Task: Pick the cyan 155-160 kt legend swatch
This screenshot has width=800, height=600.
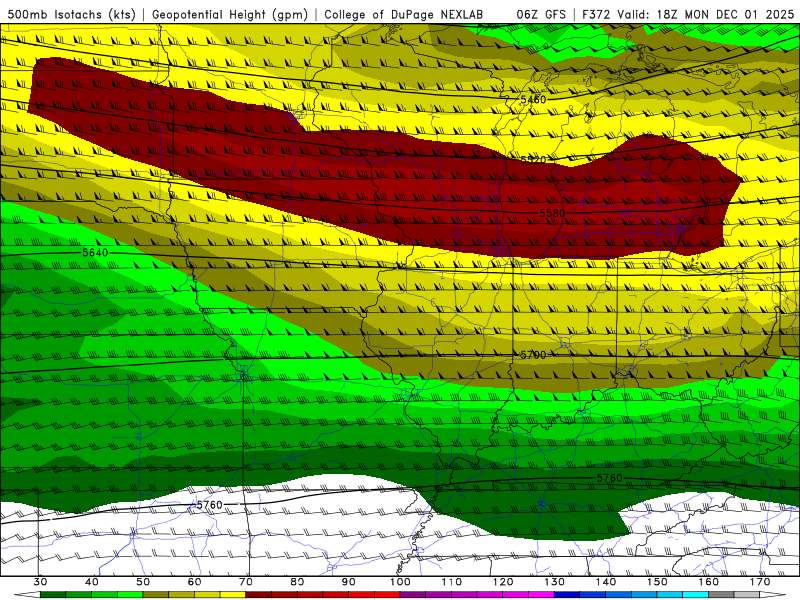Action: (696, 595)
